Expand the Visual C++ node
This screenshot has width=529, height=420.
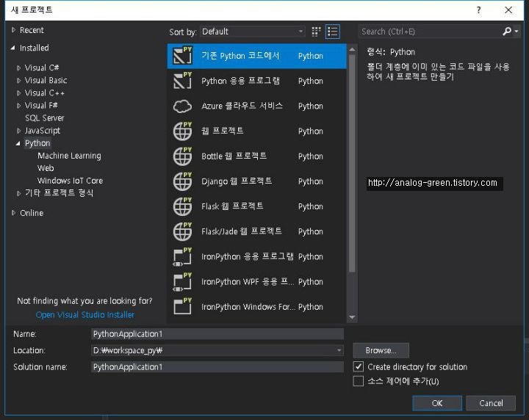(x=18, y=93)
